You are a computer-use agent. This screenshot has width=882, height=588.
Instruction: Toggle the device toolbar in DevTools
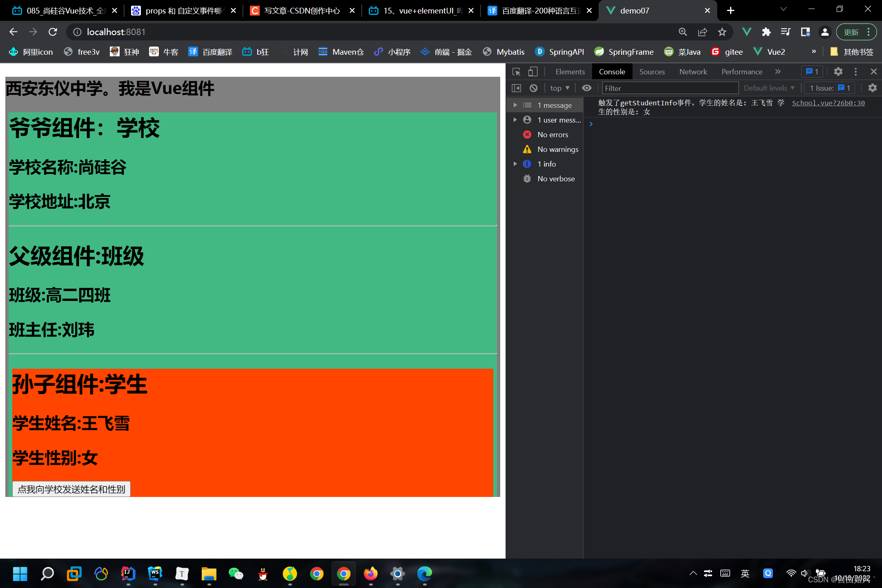(x=532, y=71)
